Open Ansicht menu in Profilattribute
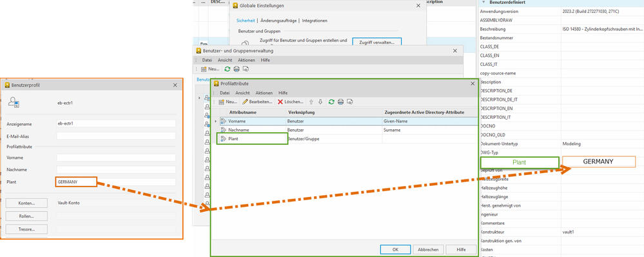This screenshot has height=257, width=644. [242, 93]
